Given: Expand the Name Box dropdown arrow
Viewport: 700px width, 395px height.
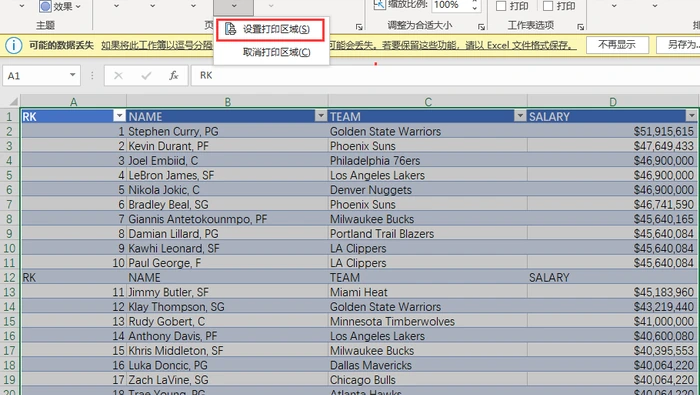Looking at the screenshot, I should coord(72,75).
